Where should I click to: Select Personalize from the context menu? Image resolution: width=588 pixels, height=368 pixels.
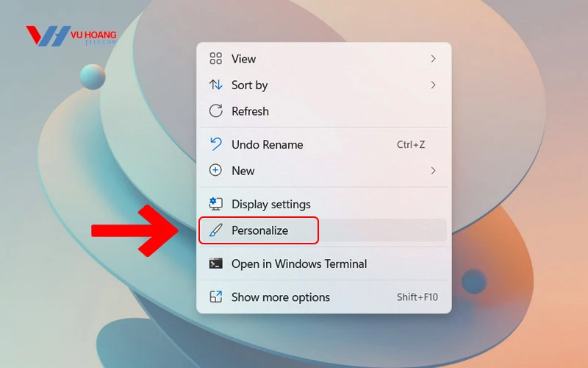click(323, 230)
